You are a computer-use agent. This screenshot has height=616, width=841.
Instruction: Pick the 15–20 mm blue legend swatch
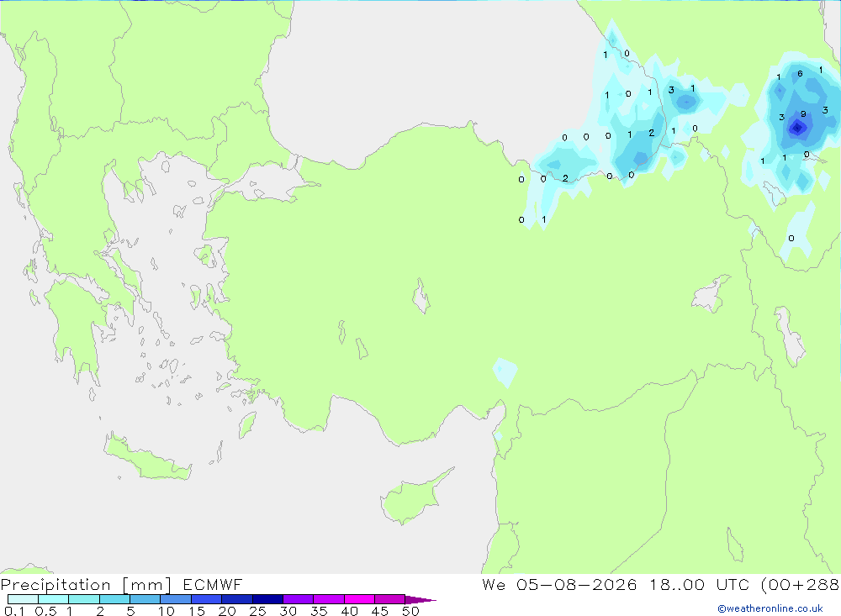coord(207,599)
